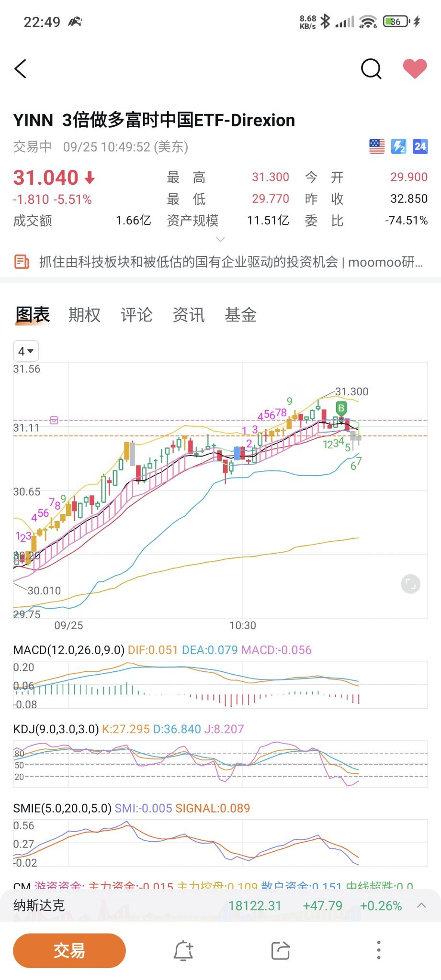Select the 图表 tab

click(x=33, y=315)
